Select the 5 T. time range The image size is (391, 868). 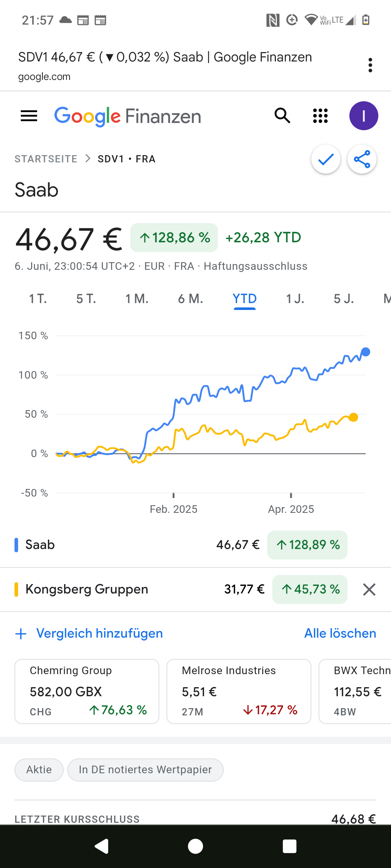(x=86, y=299)
